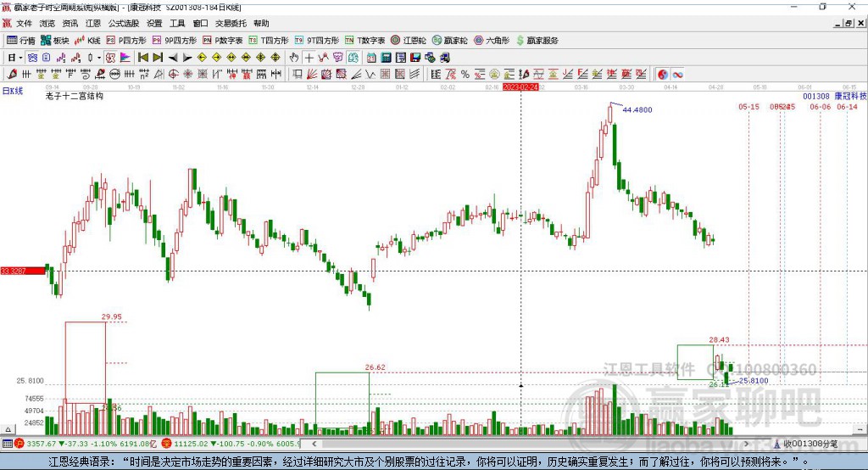Click the 2023-02-24 date marker
868x470 pixels.
coord(520,87)
